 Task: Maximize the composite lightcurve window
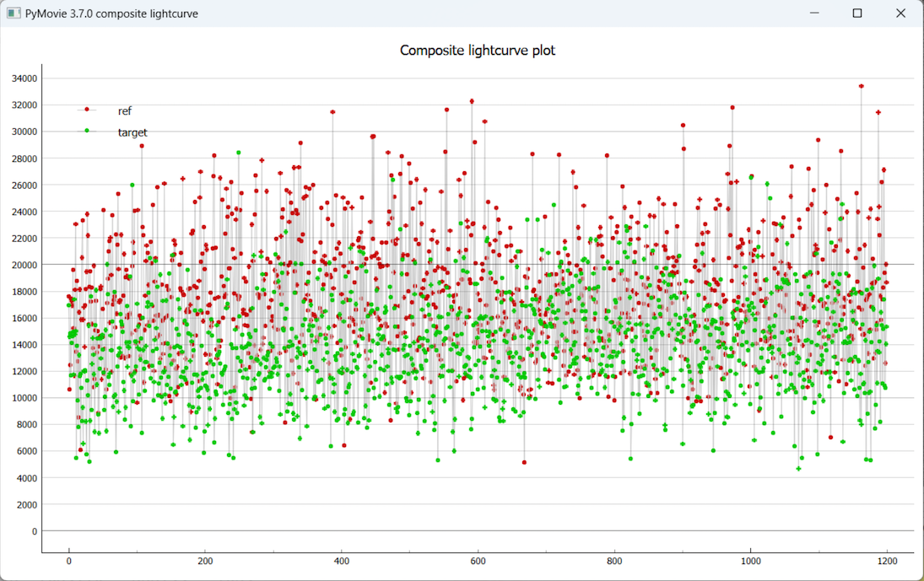[857, 13]
